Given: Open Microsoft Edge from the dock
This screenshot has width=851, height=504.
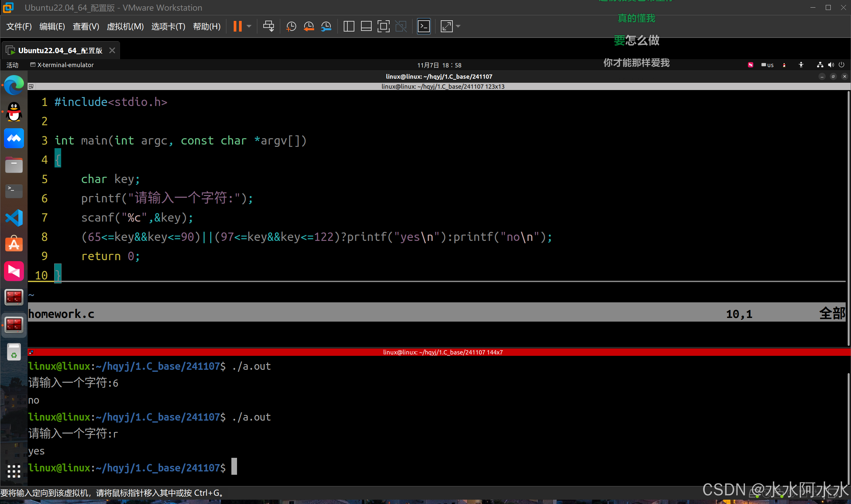Looking at the screenshot, I should [14, 85].
